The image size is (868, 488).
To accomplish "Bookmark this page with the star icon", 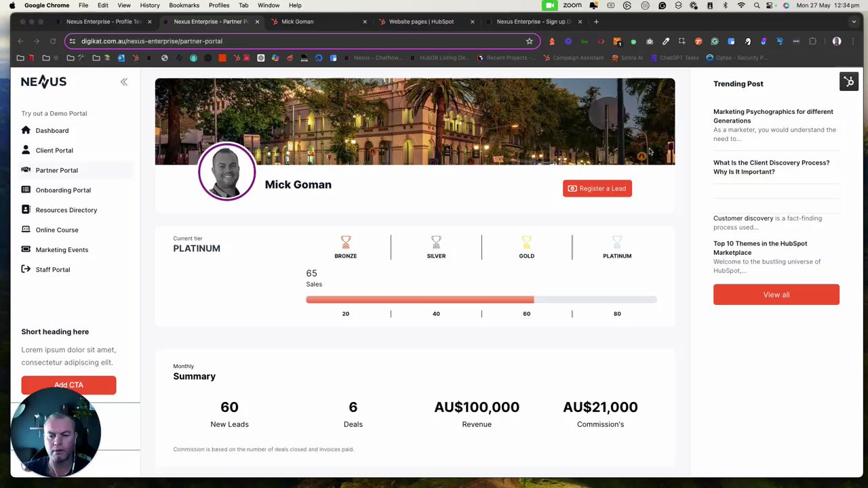I will (530, 41).
